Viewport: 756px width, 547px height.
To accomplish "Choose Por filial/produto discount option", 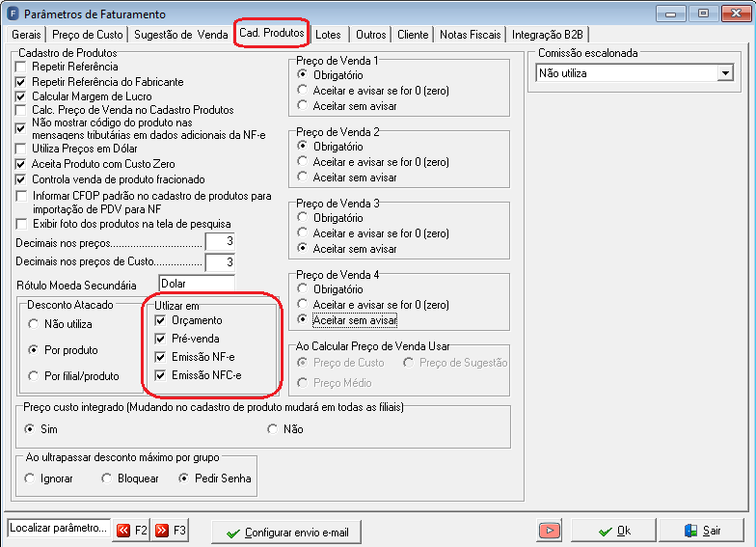I will pos(33,376).
